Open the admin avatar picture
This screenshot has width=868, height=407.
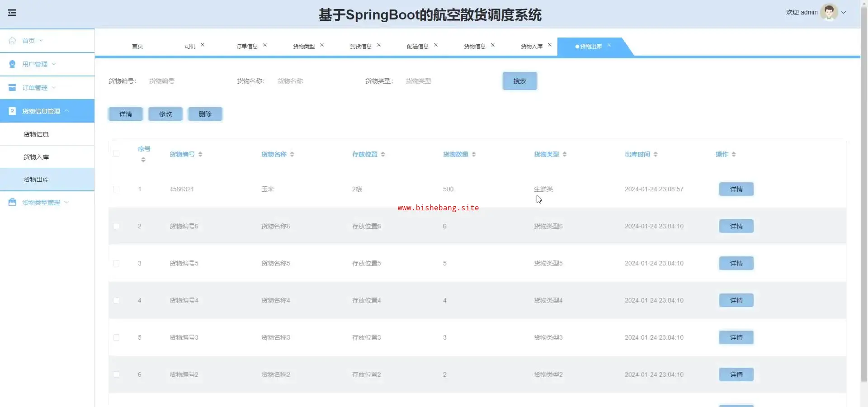[829, 12]
